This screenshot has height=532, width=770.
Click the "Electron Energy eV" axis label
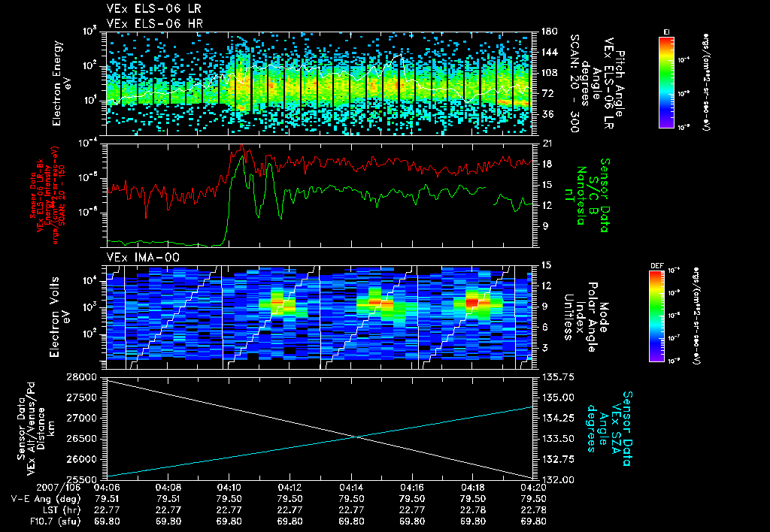coord(62,83)
